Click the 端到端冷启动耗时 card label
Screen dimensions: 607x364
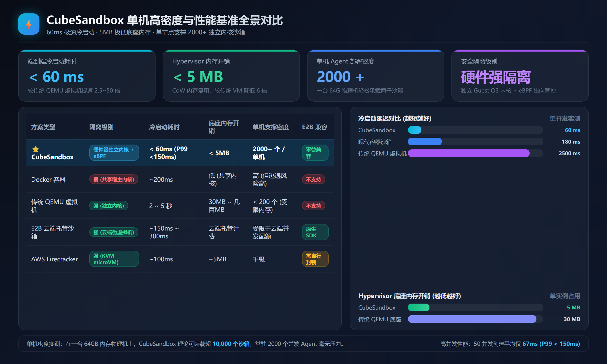pyautogui.click(x=52, y=61)
